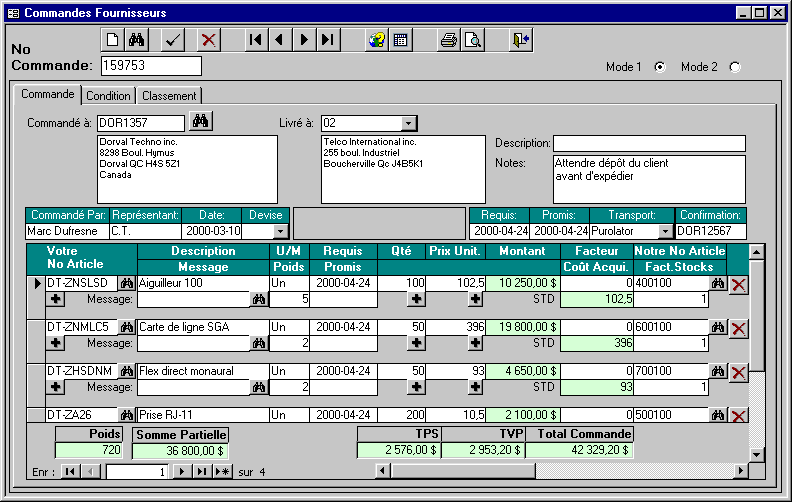Screen dimensions: 792x502
Task: Open binoculars next to item 600100
Action: [718, 327]
